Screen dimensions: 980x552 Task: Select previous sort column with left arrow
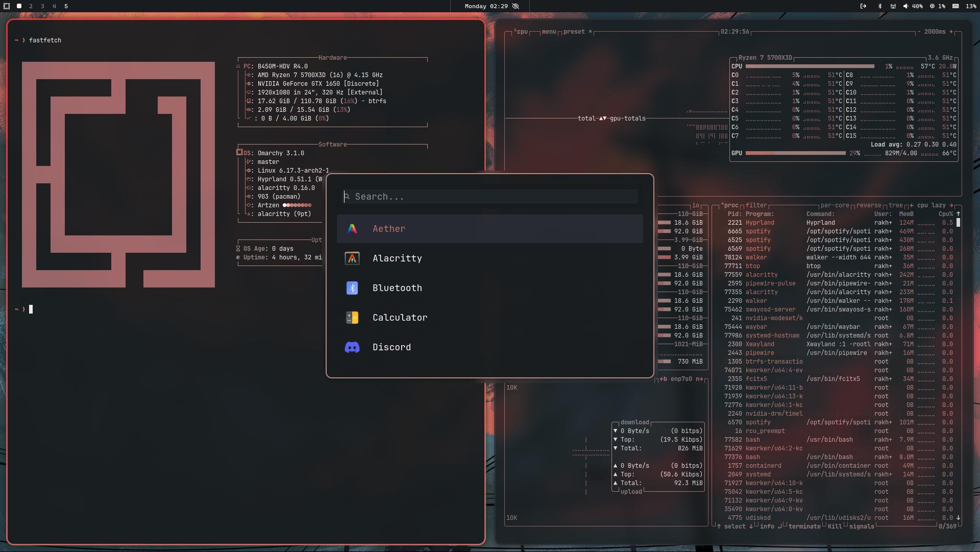coord(912,205)
